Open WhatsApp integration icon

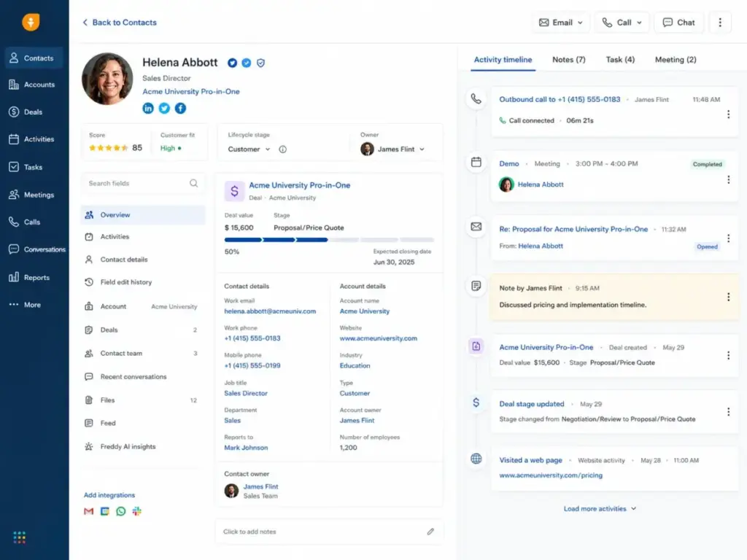point(121,511)
